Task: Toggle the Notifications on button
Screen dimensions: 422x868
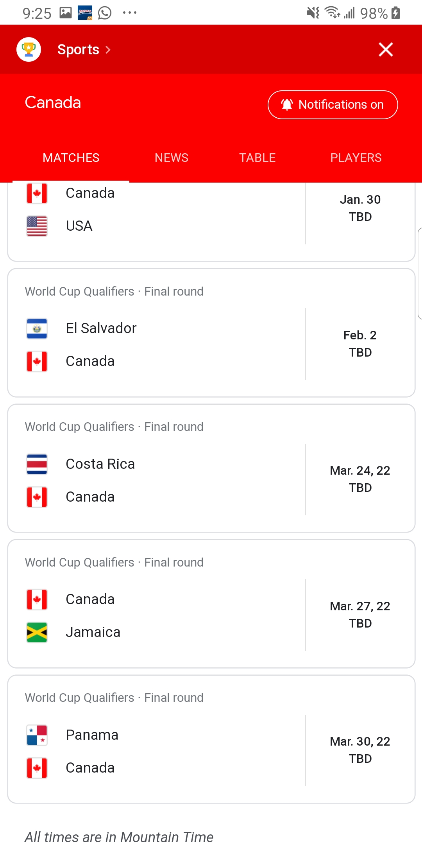Action: pos(333,105)
